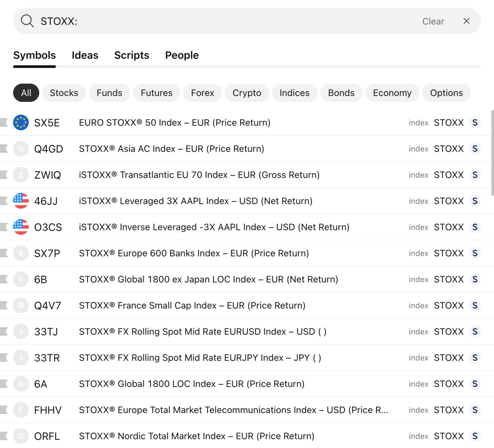The width and height of the screenshot is (494, 448).
Task: Click the flag marker beside SX7P row
Action: coord(4,254)
